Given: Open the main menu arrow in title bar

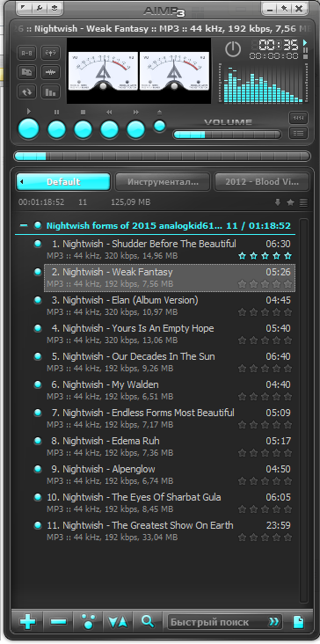Looking at the screenshot, I should [25, 7].
